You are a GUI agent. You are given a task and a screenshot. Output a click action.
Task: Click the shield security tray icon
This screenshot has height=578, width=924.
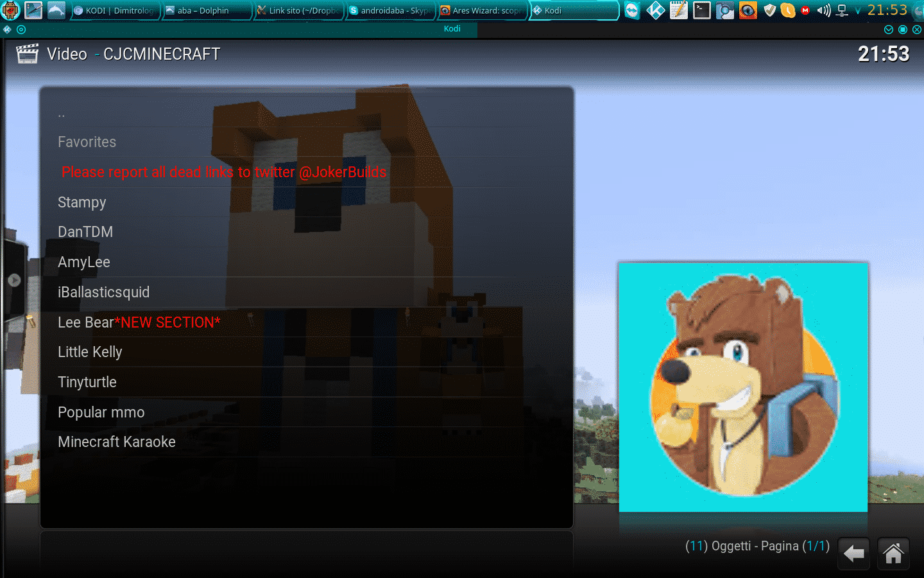(x=770, y=10)
